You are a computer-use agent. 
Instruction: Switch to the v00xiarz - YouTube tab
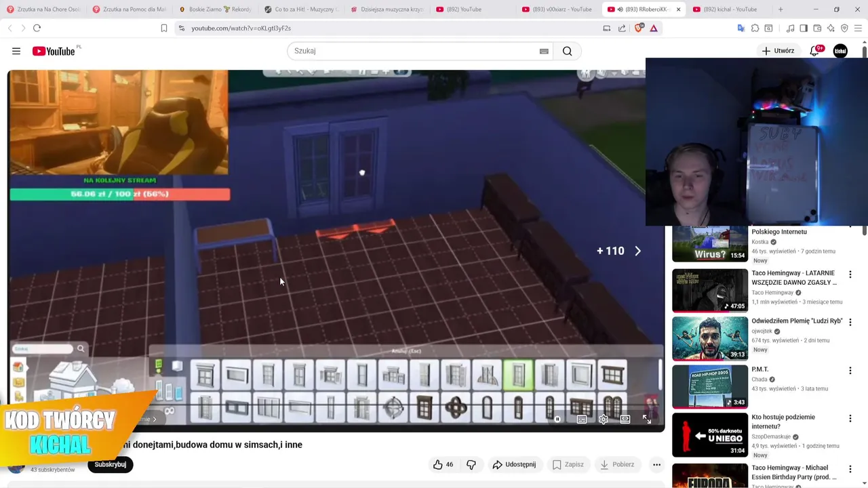[x=557, y=9]
